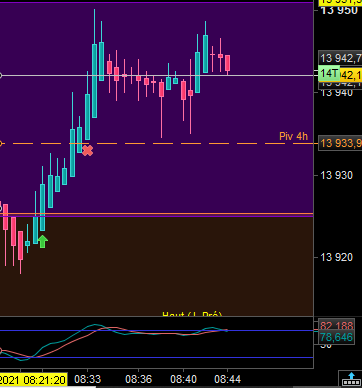Click the teal 78,646 indicator value
The height and width of the screenshot is (388, 362).
pos(337,338)
